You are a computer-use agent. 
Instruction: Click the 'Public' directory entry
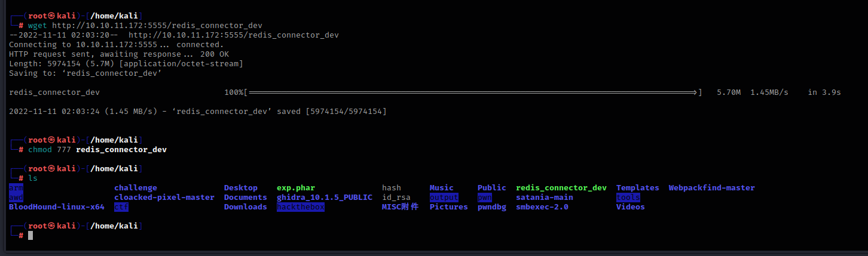[492, 188]
